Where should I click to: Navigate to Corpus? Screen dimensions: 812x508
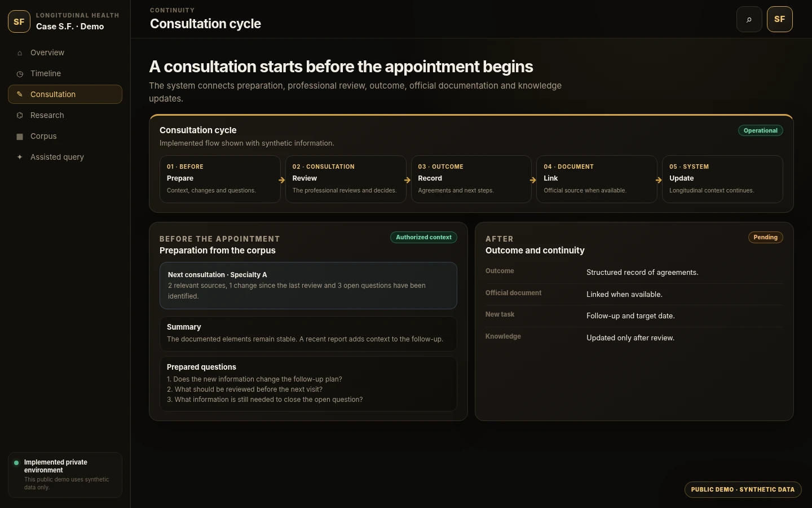click(x=65, y=136)
